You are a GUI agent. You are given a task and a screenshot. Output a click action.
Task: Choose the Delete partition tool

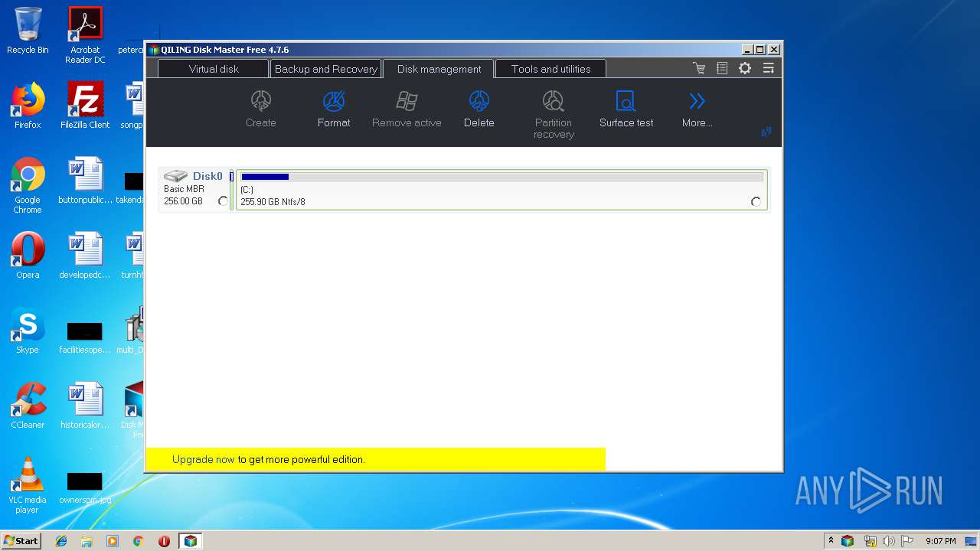pyautogui.click(x=479, y=101)
